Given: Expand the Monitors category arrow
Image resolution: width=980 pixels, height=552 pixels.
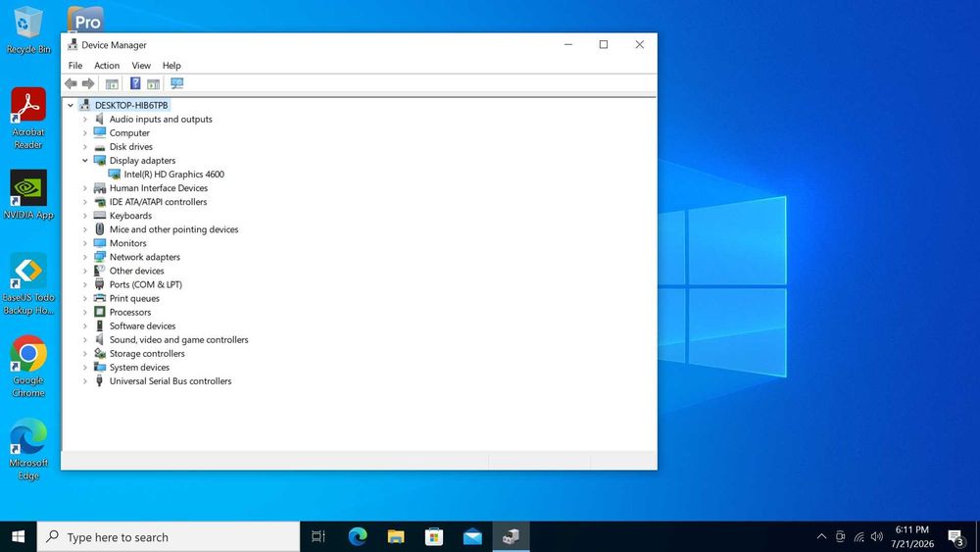Looking at the screenshot, I should coord(85,243).
